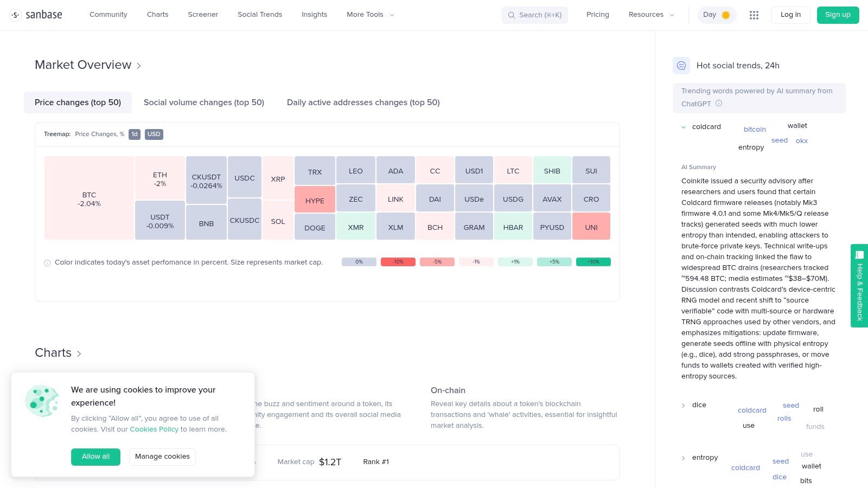Click the 0% legend swatch

click(x=359, y=262)
